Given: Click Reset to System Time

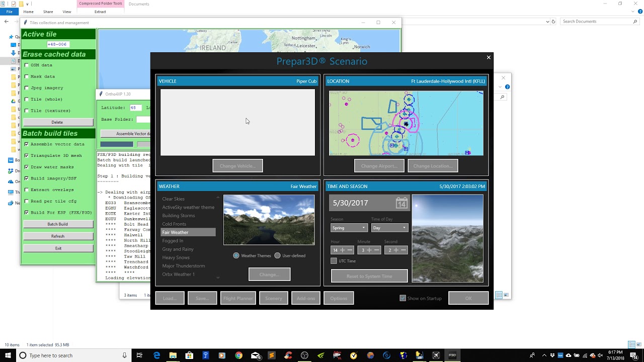Looking at the screenshot, I should (x=369, y=276).
